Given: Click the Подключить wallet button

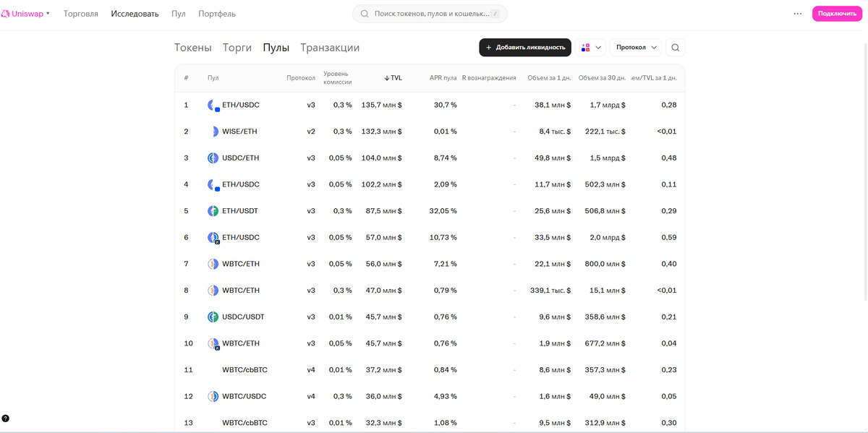Looking at the screenshot, I should (x=837, y=14).
